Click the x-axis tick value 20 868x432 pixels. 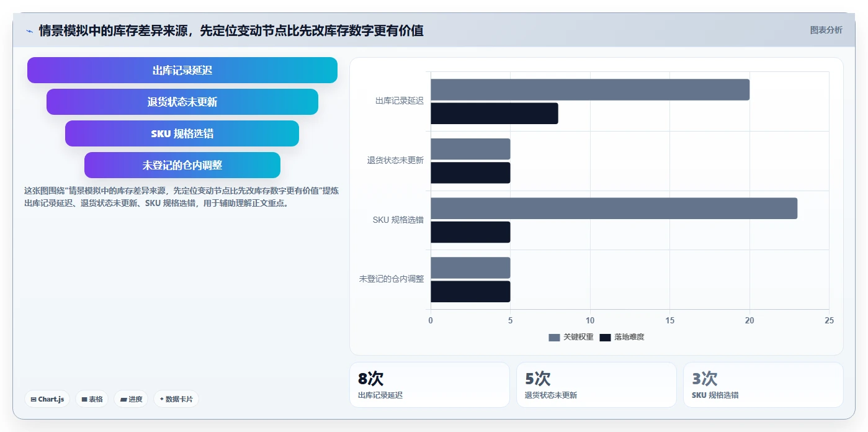click(x=749, y=321)
